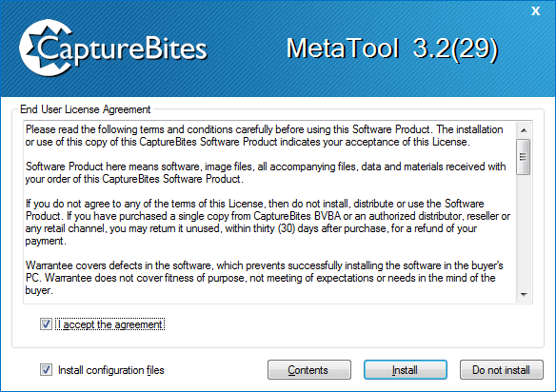Click the 'If you do not agree' paragraph
Viewport: 556px width, 392px height.
coord(268,223)
